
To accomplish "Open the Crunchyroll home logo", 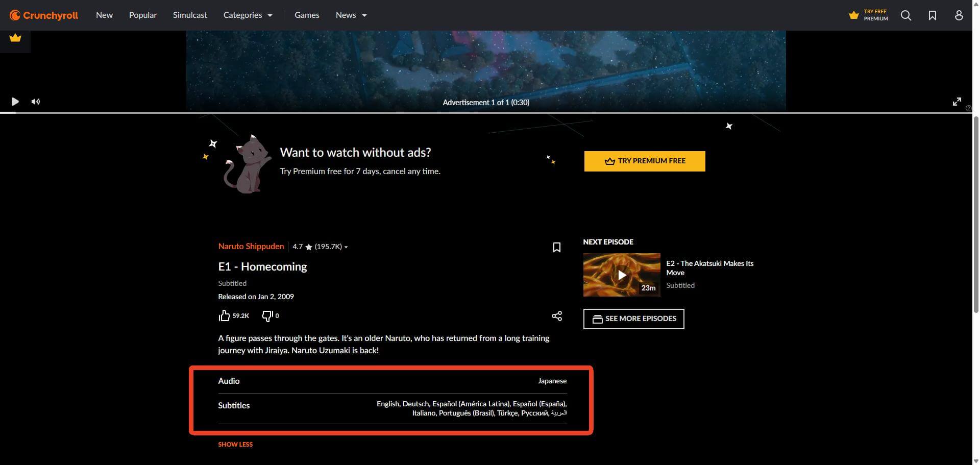I will 44,15.
